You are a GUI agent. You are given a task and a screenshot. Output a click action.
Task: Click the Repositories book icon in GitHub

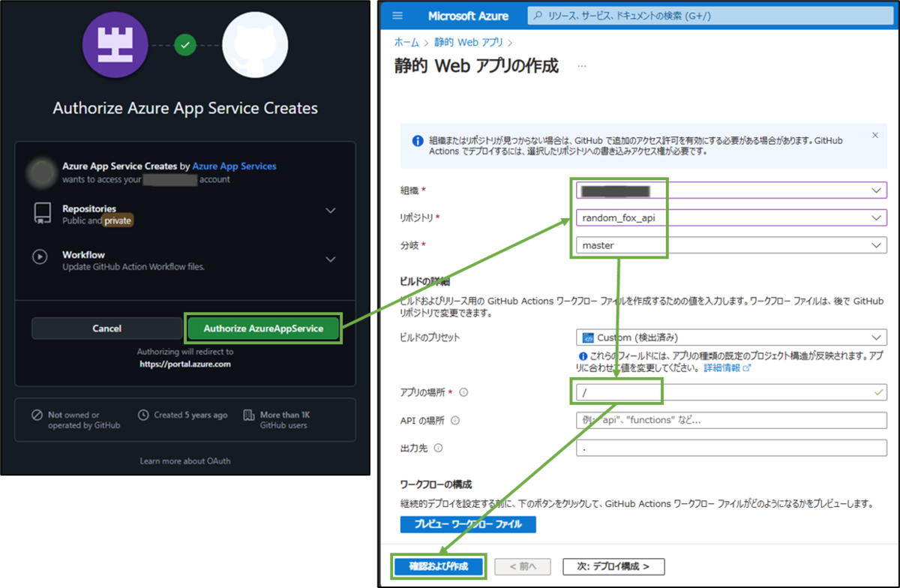pyautogui.click(x=41, y=214)
